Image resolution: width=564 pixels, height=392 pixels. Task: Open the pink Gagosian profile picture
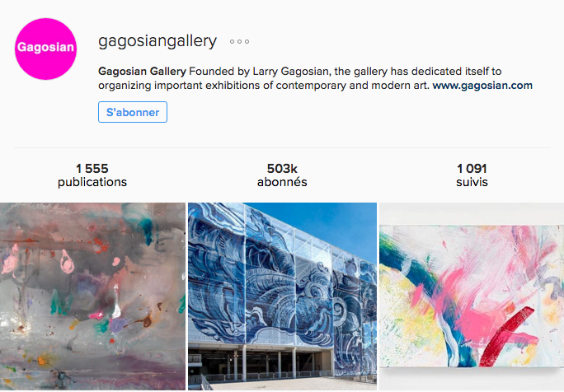tap(45, 49)
